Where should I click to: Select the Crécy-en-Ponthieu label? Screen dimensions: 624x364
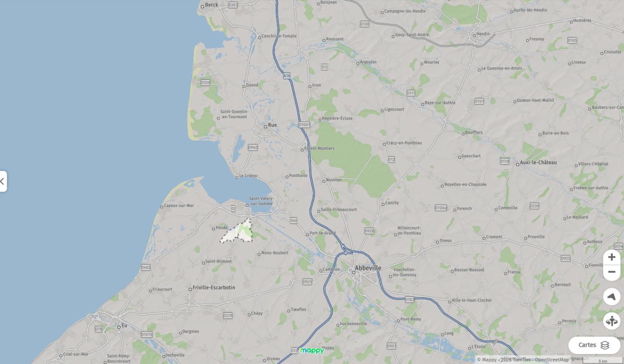click(404, 143)
